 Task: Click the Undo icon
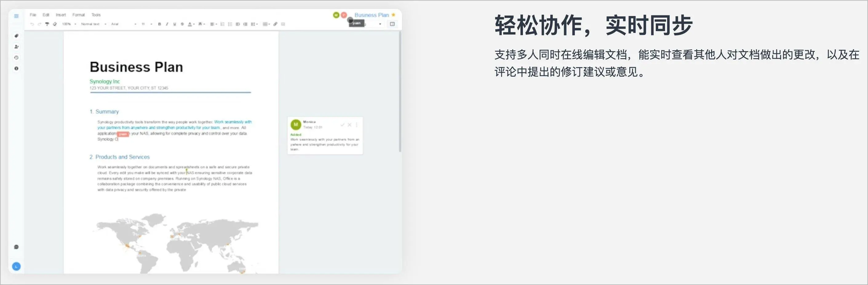click(x=32, y=24)
